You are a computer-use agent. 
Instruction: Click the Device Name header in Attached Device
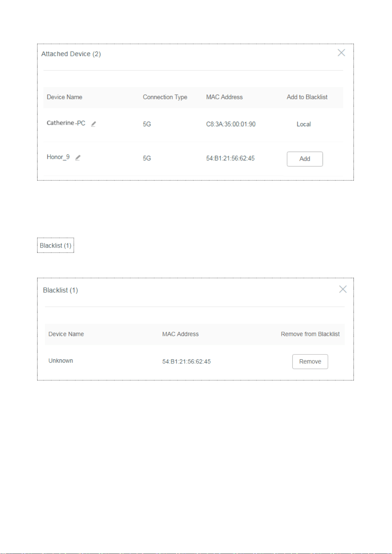[x=64, y=97]
